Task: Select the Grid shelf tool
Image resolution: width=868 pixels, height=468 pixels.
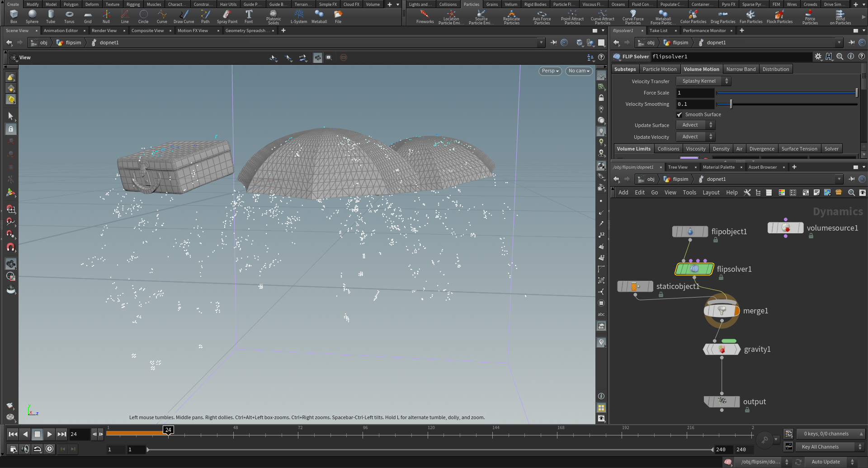Action: [x=88, y=17]
